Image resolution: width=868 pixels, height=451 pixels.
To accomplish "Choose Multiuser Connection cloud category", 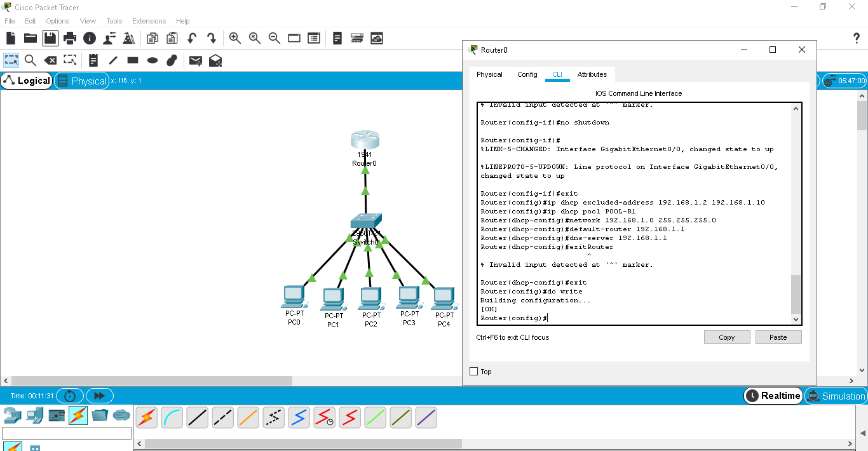I will tap(121, 415).
